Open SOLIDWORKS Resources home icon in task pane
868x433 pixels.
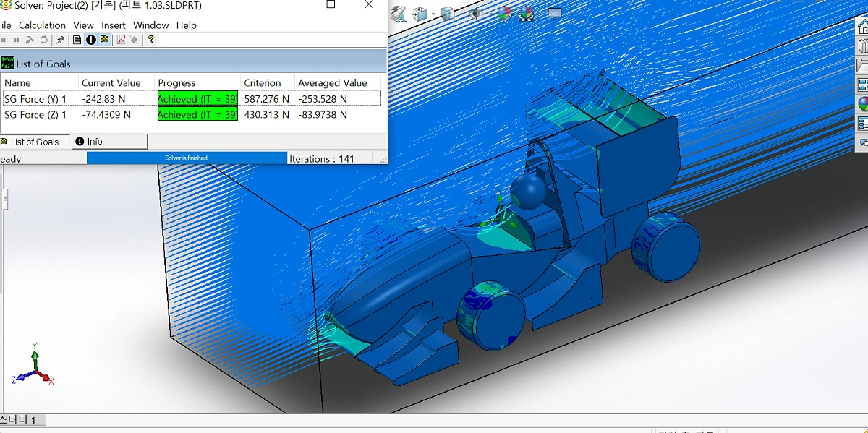(x=862, y=27)
